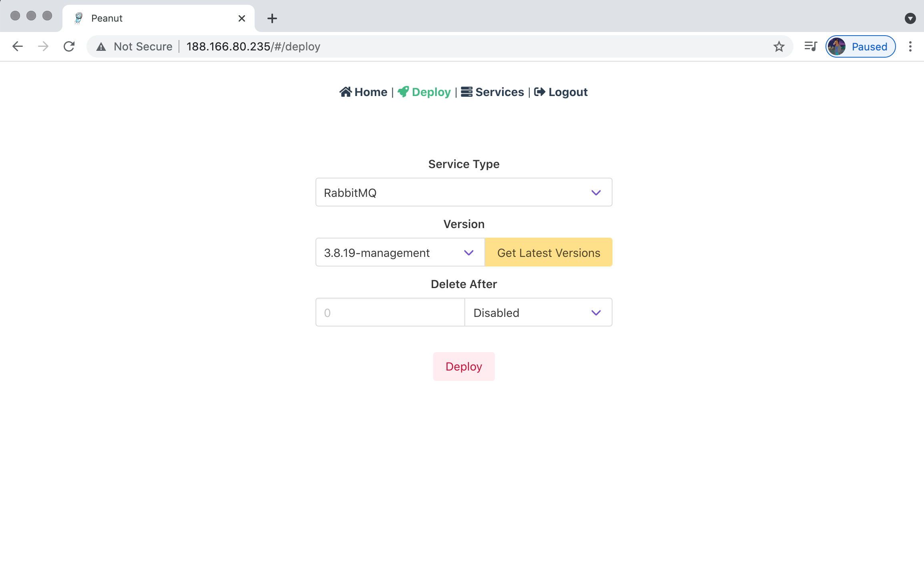Screen dimensions: 924x569
Task: Click the Delete After label
Action: (464, 284)
